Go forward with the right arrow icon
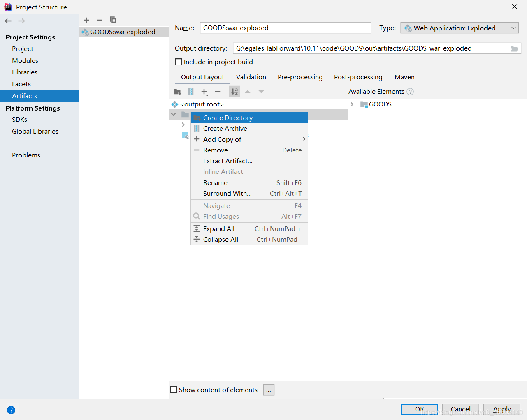Screen dimensions: 527x420 [22, 21]
